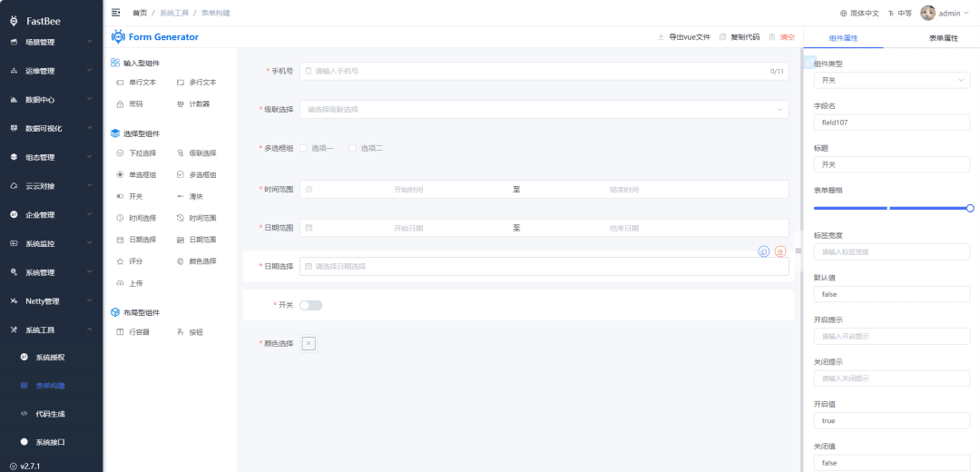Click the Form Generator robot logo
The width and height of the screenshot is (980, 472).
tap(118, 37)
